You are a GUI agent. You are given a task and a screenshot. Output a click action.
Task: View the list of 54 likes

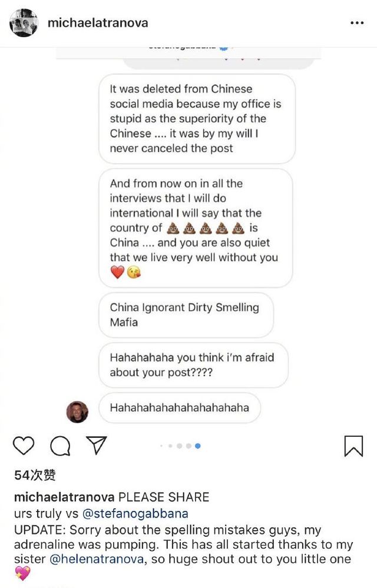[35, 476]
